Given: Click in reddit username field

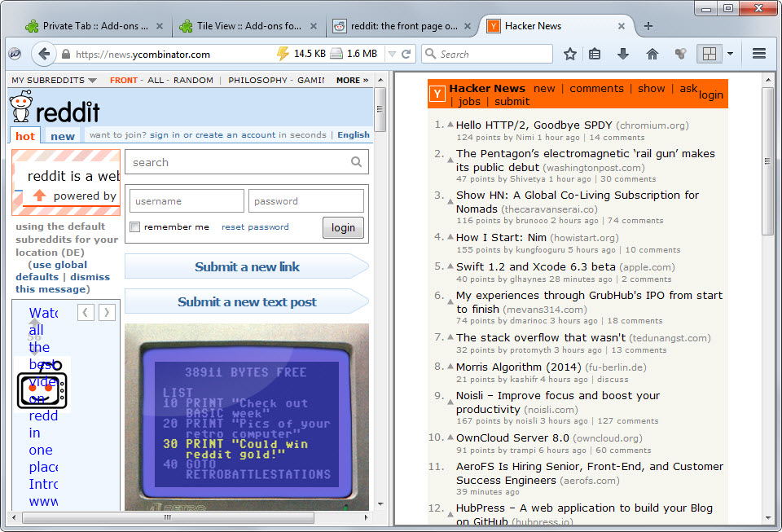Looking at the screenshot, I should point(187,201).
